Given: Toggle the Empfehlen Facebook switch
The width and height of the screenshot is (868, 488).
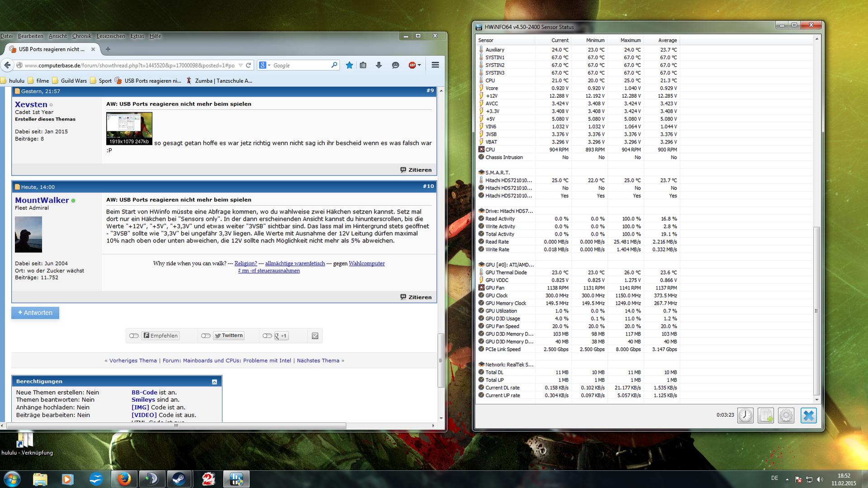Looking at the screenshot, I should point(134,336).
